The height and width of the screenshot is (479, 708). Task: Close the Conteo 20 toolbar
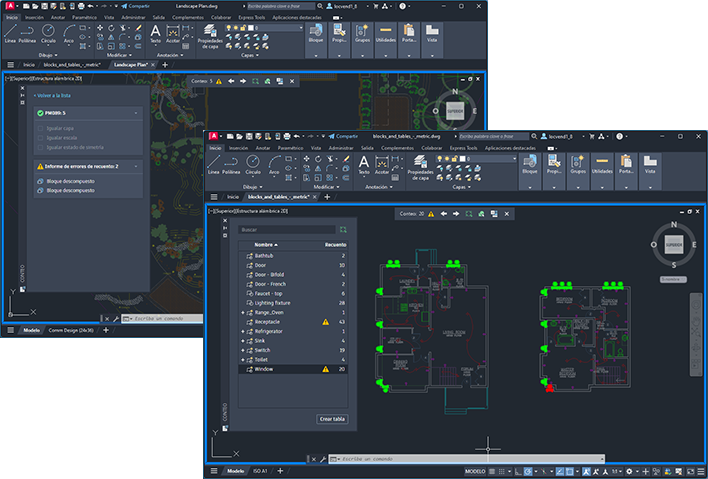pyautogui.click(x=507, y=214)
